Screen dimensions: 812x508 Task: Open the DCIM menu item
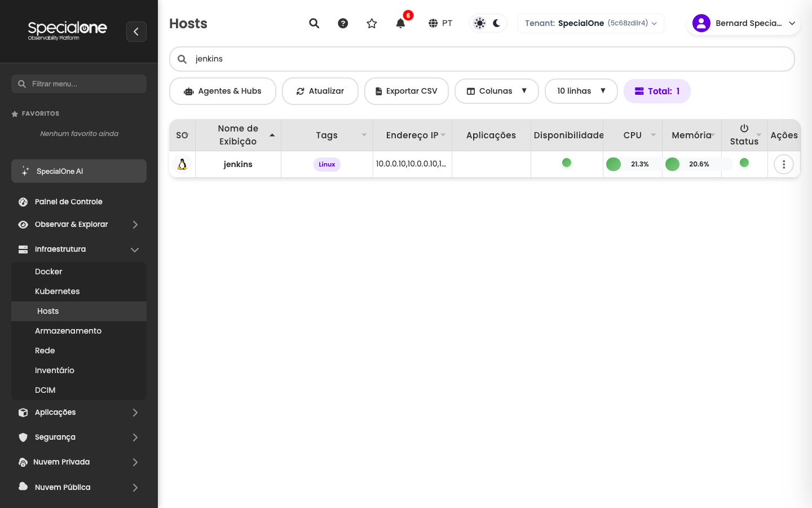tap(79, 390)
